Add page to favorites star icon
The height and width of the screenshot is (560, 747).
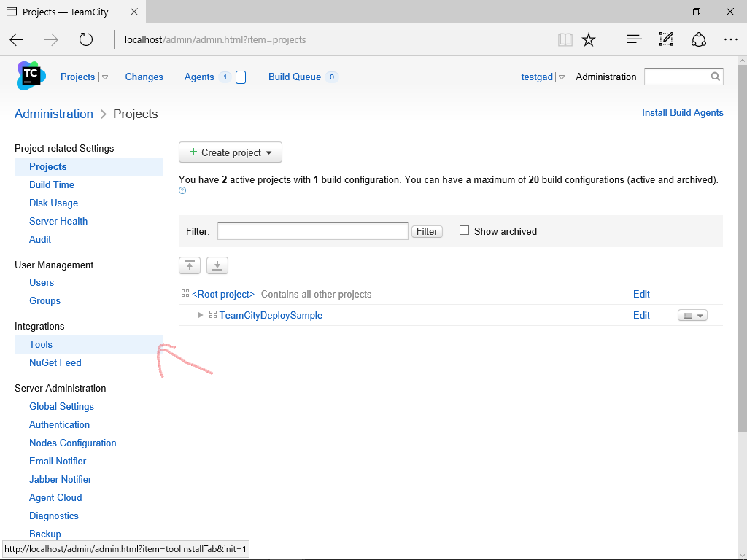click(589, 39)
